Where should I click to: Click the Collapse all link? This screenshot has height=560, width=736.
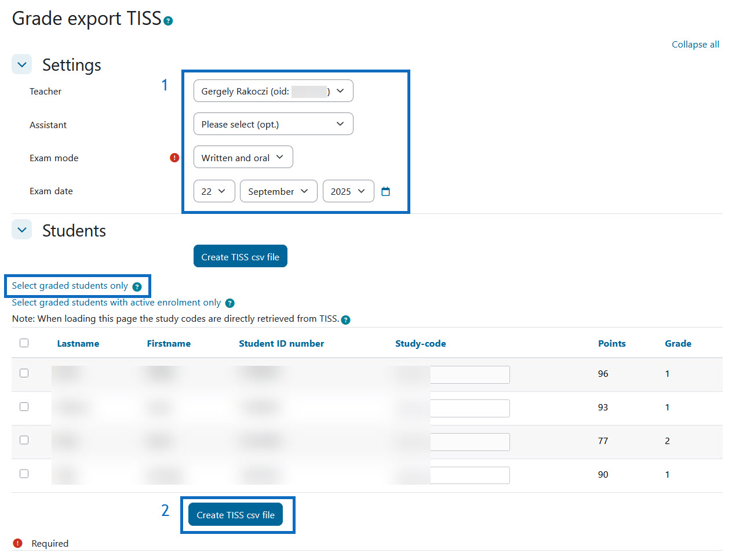695,45
